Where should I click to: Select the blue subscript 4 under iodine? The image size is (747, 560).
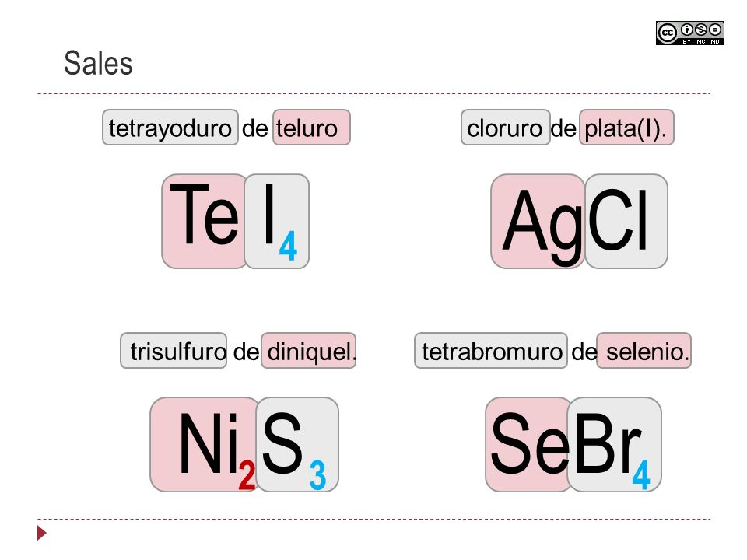click(288, 246)
